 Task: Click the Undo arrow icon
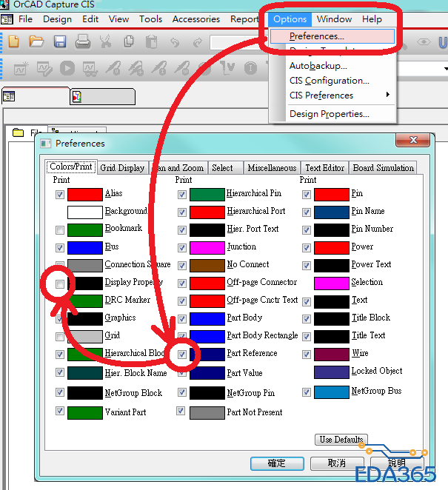(x=175, y=42)
